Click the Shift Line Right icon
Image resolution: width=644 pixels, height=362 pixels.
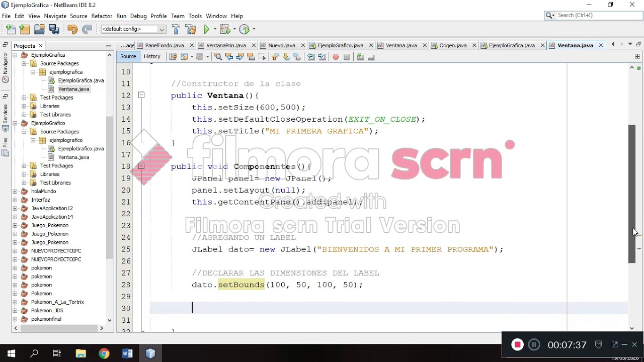click(x=322, y=57)
